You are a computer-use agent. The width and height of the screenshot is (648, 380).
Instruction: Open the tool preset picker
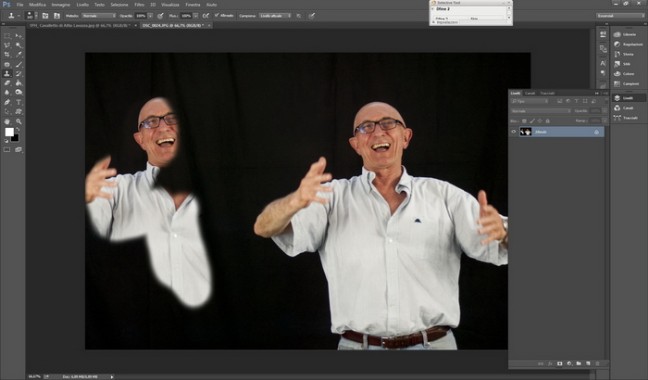point(13,16)
